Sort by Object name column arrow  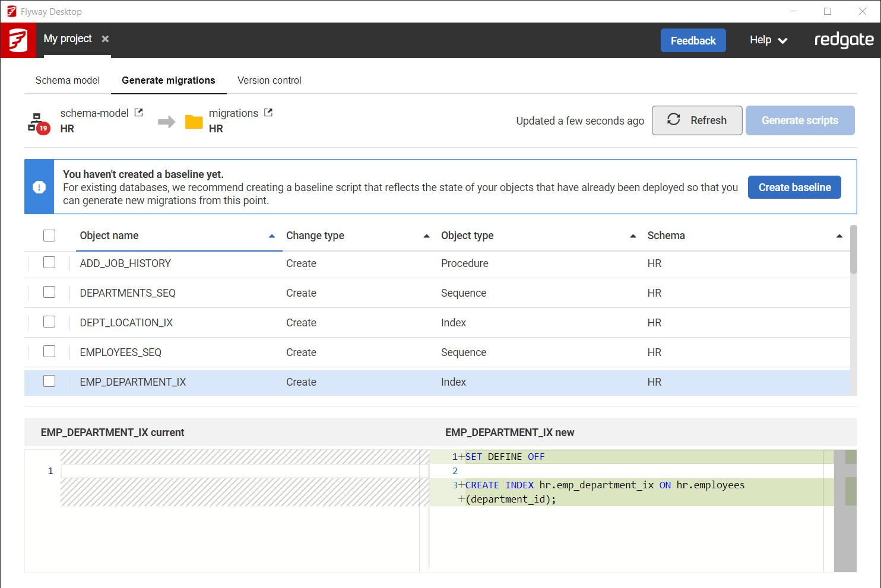pos(272,236)
